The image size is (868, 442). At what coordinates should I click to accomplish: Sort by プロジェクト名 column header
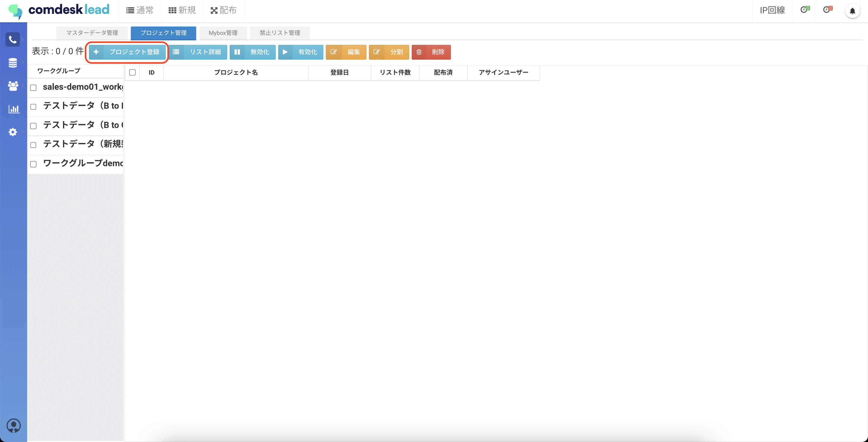pyautogui.click(x=236, y=72)
